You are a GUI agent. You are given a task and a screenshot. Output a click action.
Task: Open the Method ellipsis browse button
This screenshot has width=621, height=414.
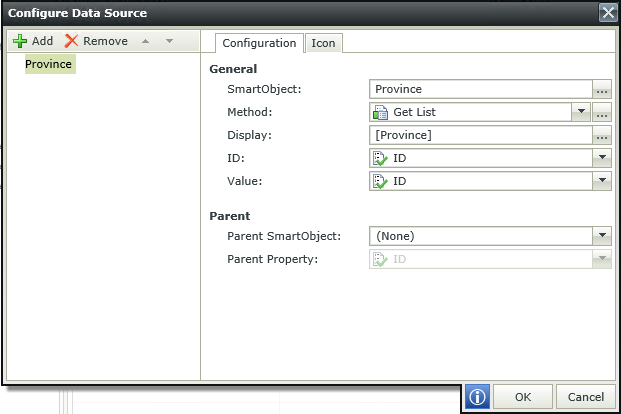602,112
